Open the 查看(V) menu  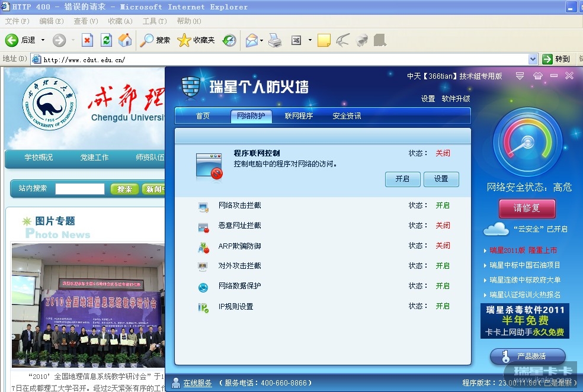click(86, 21)
